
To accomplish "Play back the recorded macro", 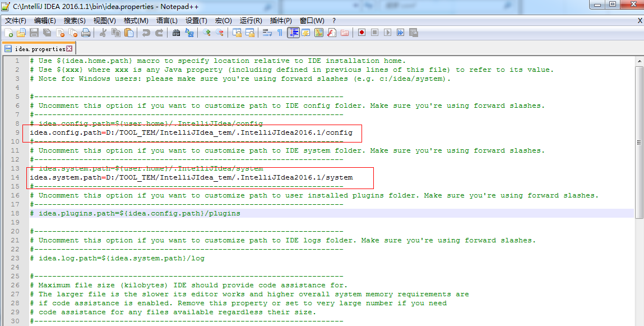I will (x=388, y=33).
